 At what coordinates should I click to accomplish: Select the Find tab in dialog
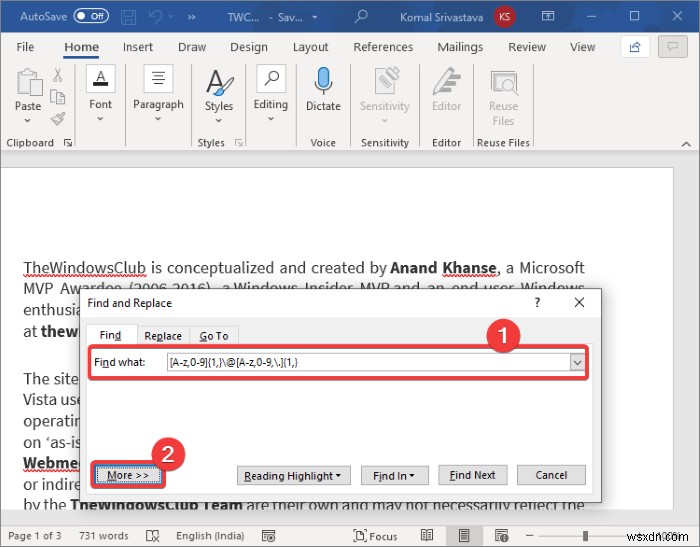110,335
